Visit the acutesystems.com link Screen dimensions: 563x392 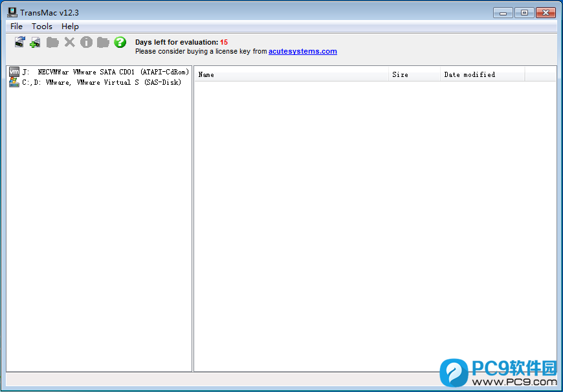click(x=303, y=51)
